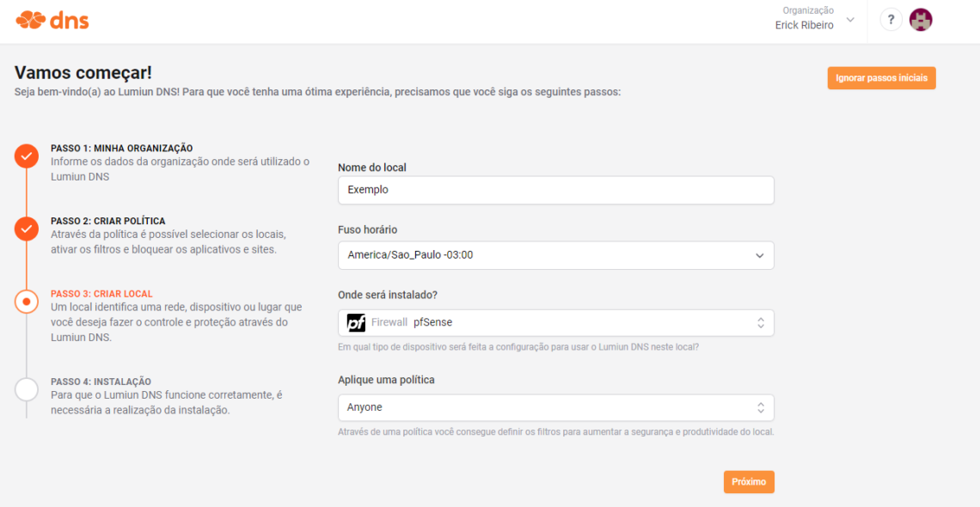Open the Aplique uma política dropdown

tap(555, 407)
